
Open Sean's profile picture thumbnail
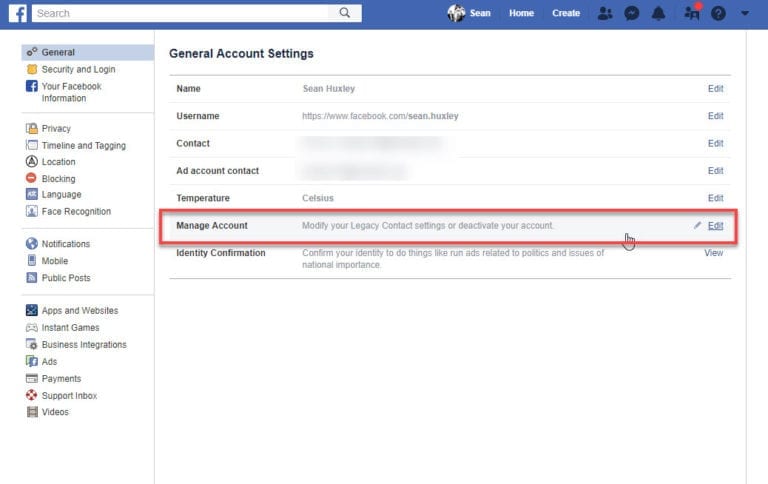456,13
